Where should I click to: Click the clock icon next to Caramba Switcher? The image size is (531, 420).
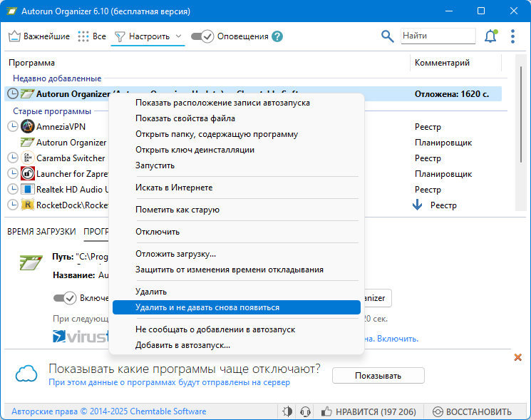[x=13, y=158]
